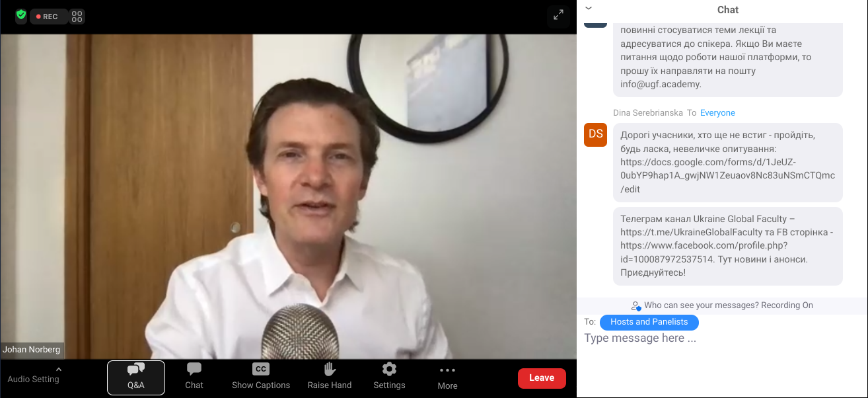Enter full screen with the expand arrows
Screen dimensions: 868x398
tap(558, 15)
